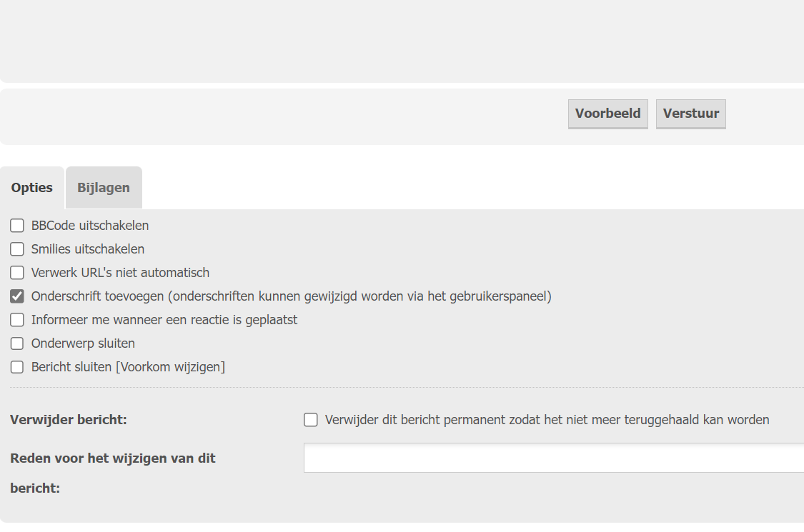Click the "Onderwerp sluiten" label text
Screen dimensions: 804x532
(x=82, y=343)
